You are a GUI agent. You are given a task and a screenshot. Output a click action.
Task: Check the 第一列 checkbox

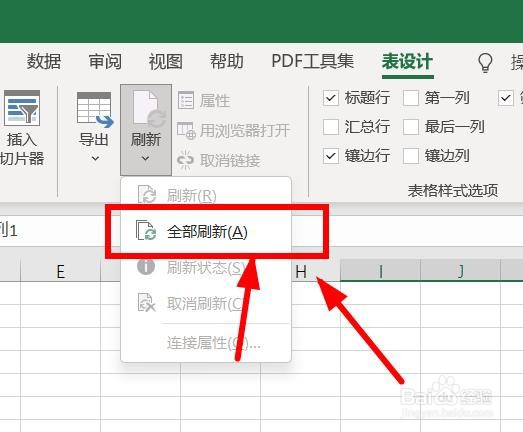[411, 98]
